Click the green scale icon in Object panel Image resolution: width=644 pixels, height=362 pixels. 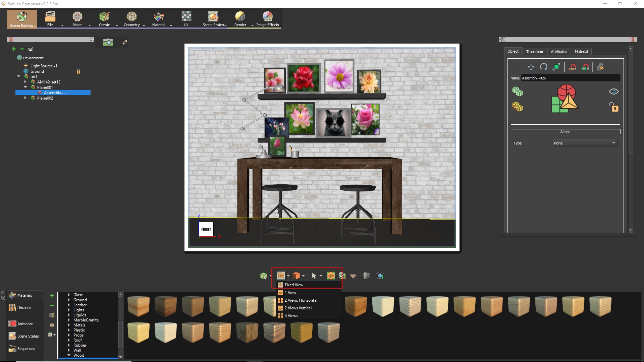pyautogui.click(x=556, y=67)
